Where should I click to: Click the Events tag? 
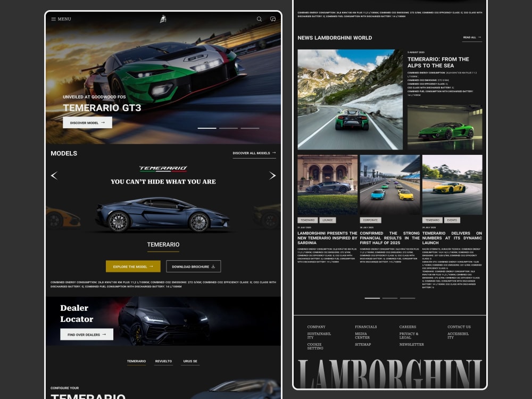452,220
